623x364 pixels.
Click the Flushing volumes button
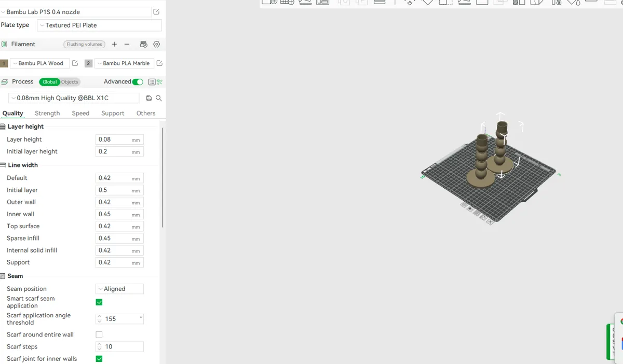[x=84, y=45]
